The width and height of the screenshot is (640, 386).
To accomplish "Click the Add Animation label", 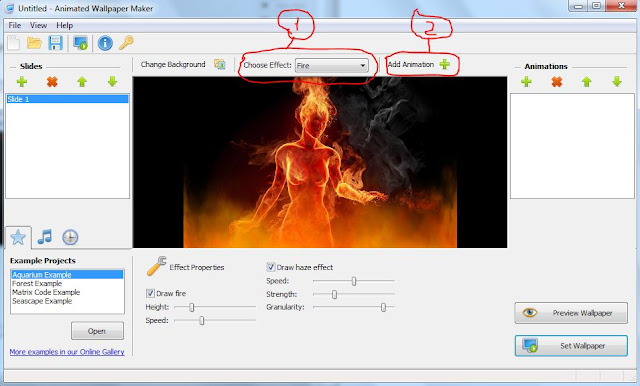I will [411, 64].
